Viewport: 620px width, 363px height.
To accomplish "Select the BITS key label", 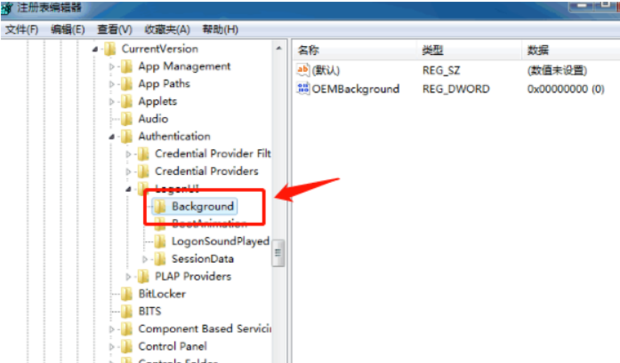I will 149,311.
